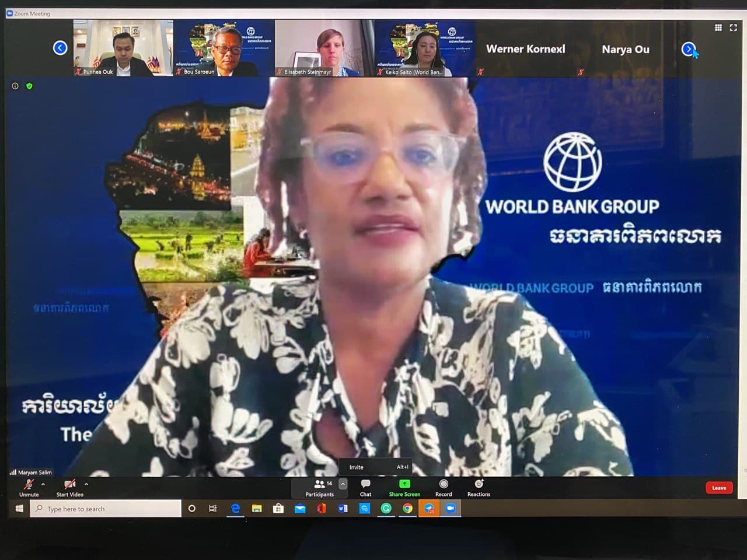The image size is (747, 560).
Task: Open video options arrow next to Start Video
Action: [x=86, y=484]
